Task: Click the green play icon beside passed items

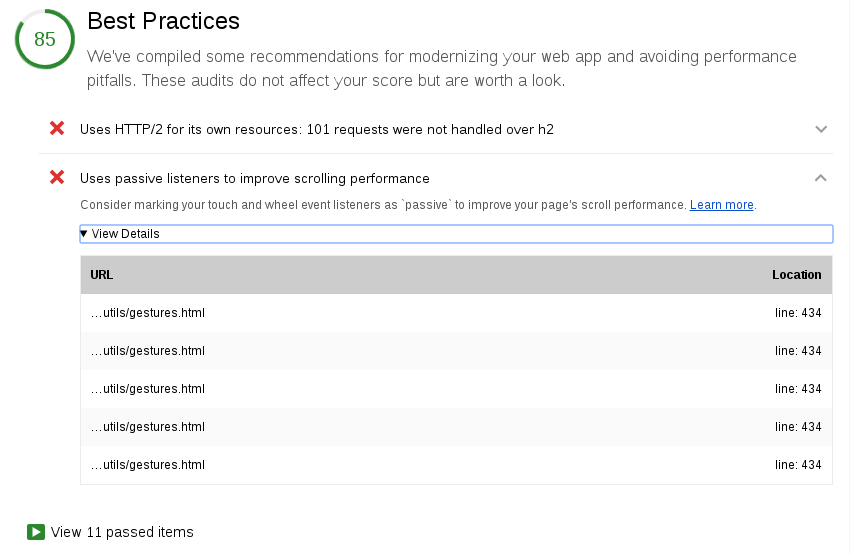Action: (36, 532)
